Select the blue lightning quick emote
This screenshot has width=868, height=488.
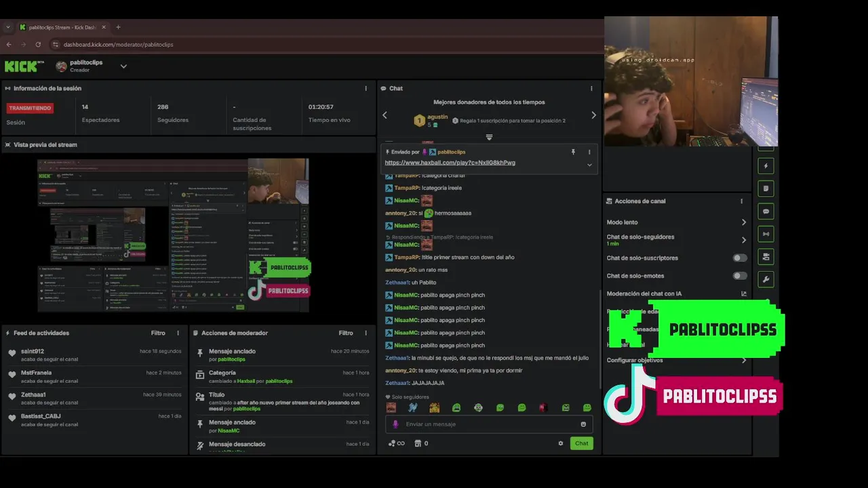click(412, 407)
